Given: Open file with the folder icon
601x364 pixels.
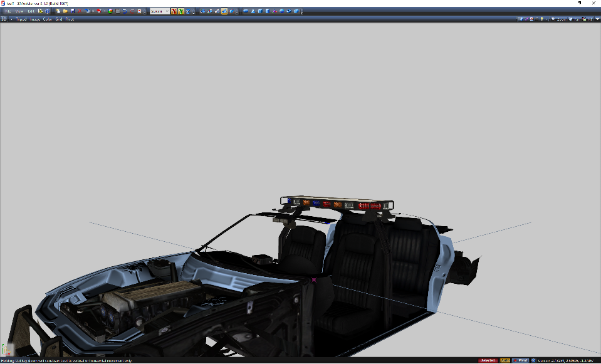Looking at the screenshot, I should 66,11.
